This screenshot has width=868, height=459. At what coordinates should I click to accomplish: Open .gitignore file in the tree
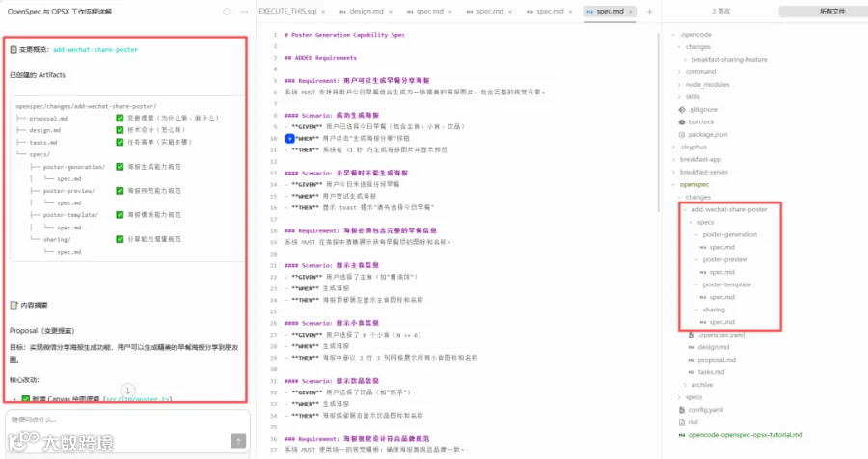point(702,110)
